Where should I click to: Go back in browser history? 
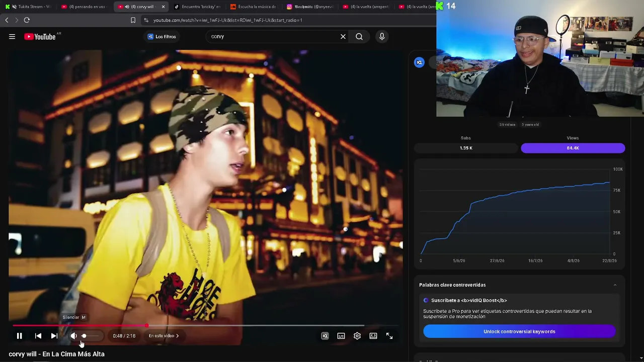pyautogui.click(x=7, y=20)
